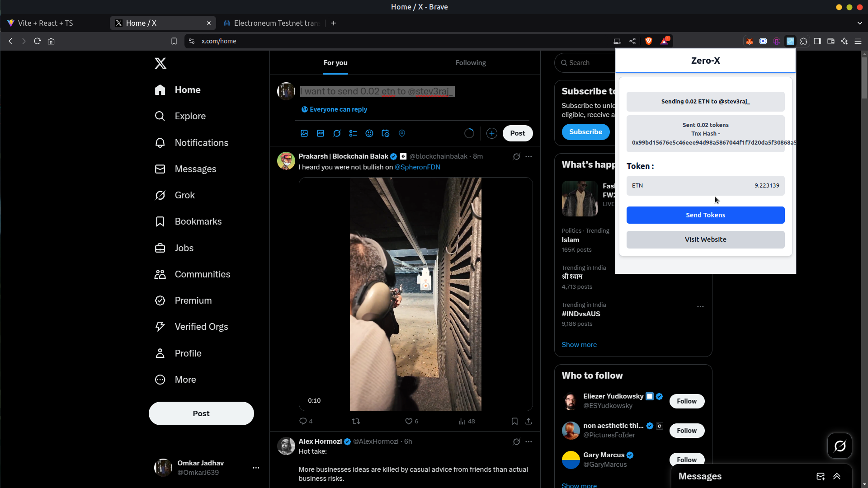This screenshot has width=868, height=488.
Task: Click the Send Tokens button
Action: [705, 215]
